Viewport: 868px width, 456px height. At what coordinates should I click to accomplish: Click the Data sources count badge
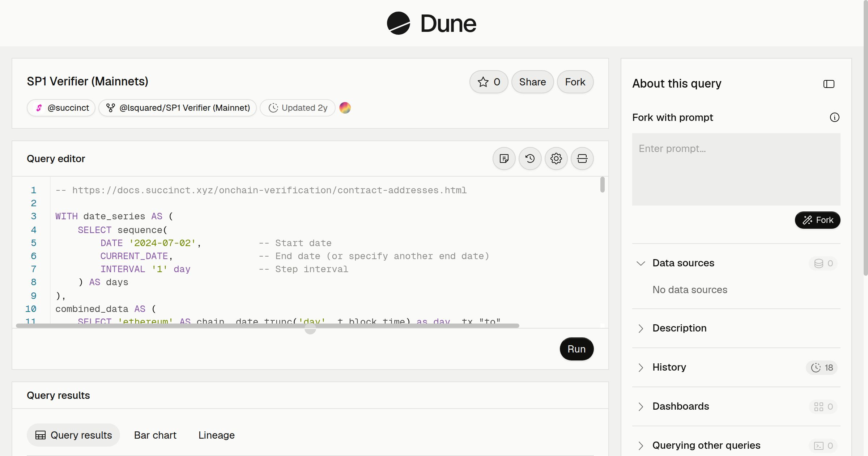click(x=823, y=263)
